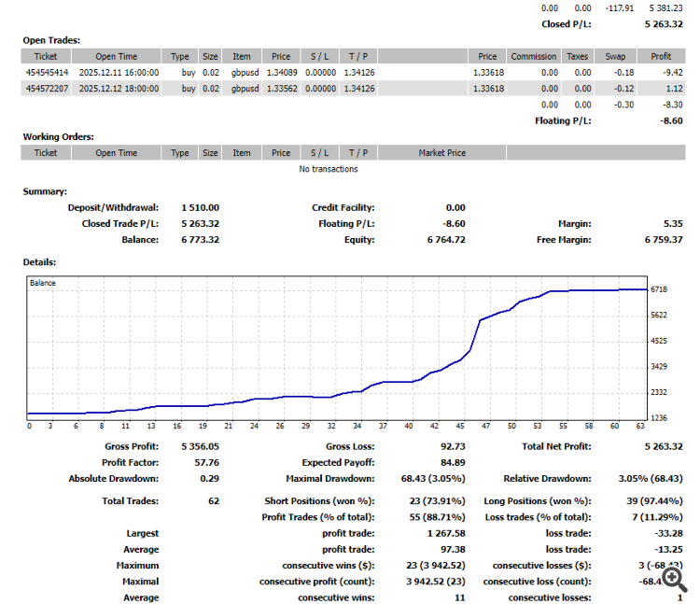Click the total swap value -0.30
Screen dimensions: 700x604
click(623, 105)
